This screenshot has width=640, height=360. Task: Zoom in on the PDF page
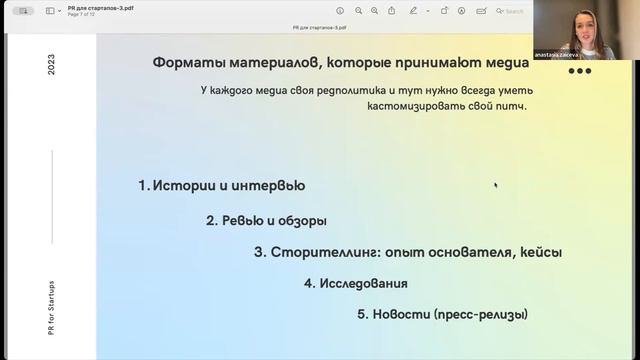[x=374, y=11]
